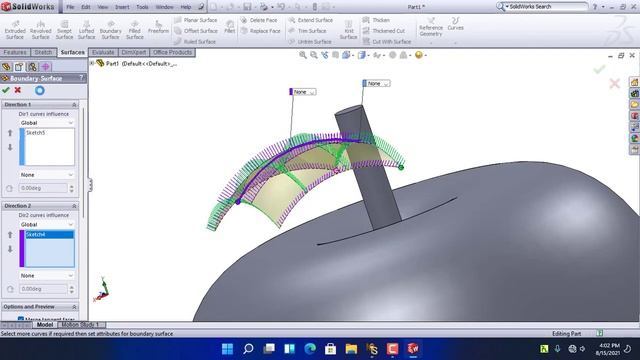Select the Freeform tool
This screenshot has height=360, width=640.
(x=158, y=27)
